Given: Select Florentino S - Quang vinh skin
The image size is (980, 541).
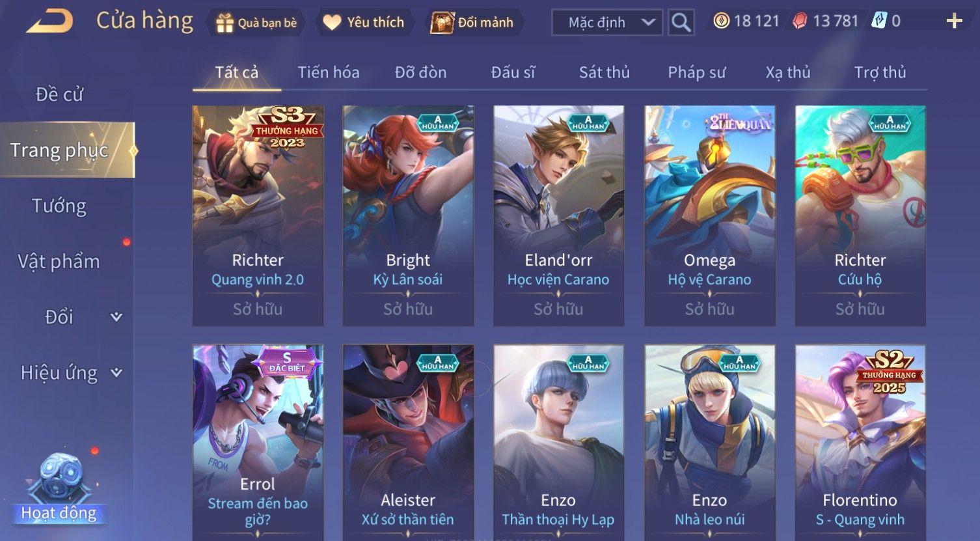Looking at the screenshot, I should 860,442.
